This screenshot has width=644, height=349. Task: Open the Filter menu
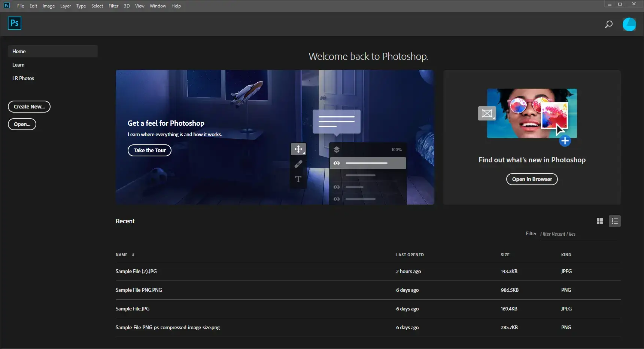click(113, 6)
